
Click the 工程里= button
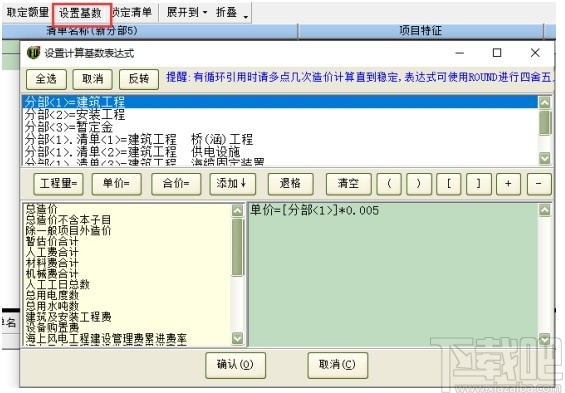click(58, 184)
